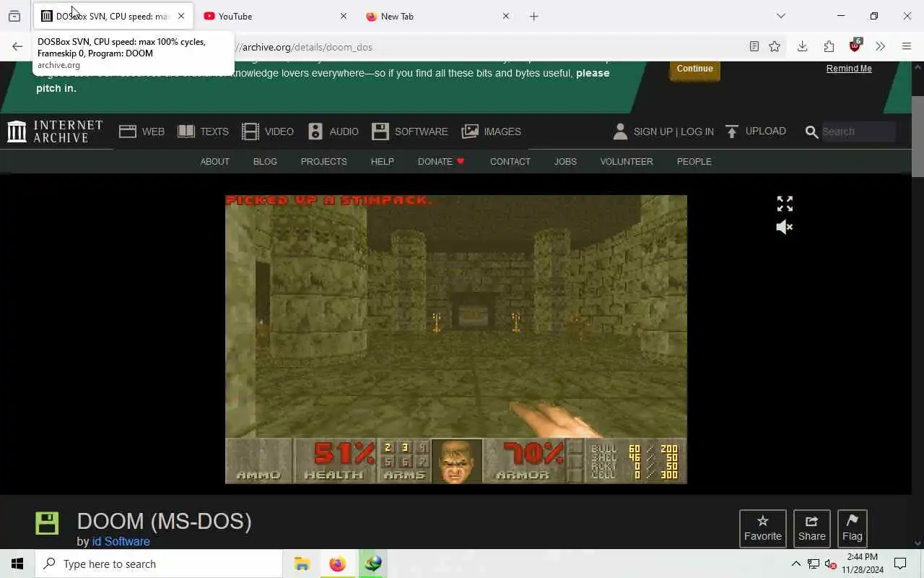Open the Windows notification center
This screenshot has width=924, height=578.
(900, 564)
